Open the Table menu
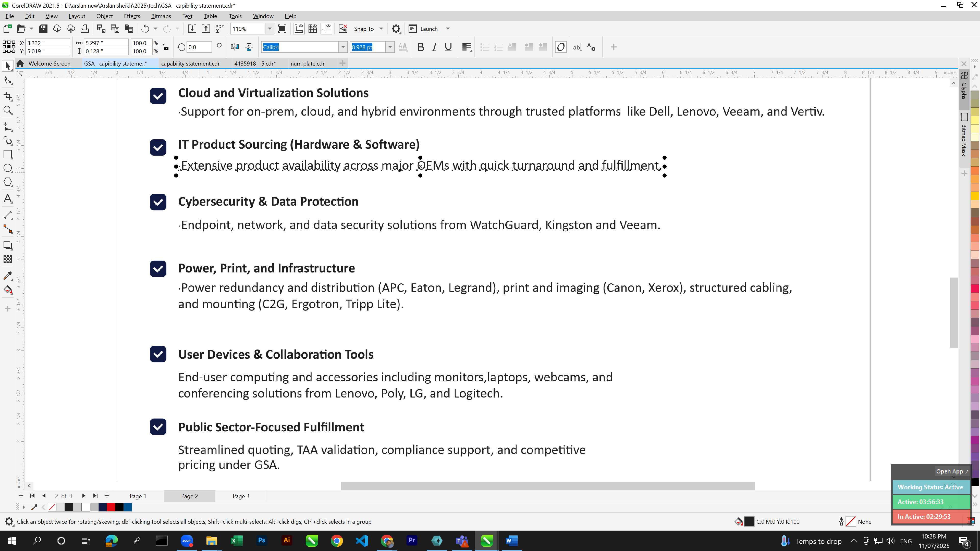This screenshot has width=980, height=551. (x=210, y=16)
